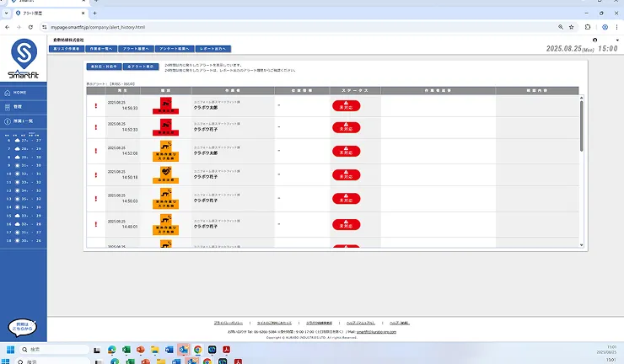The height and width of the screenshot is (364, 624).
Task: Toggle the 未対応・対応中 filter button
Action: tap(103, 66)
